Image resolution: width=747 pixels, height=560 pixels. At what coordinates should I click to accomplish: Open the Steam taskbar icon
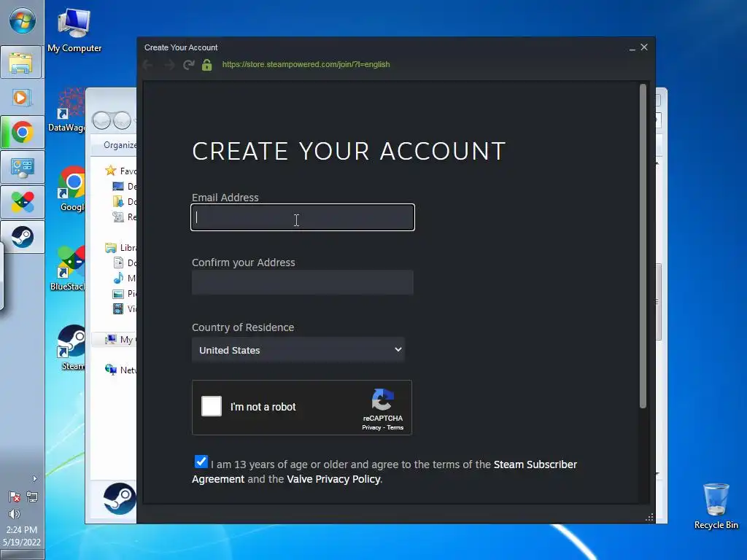coord(22,237)
